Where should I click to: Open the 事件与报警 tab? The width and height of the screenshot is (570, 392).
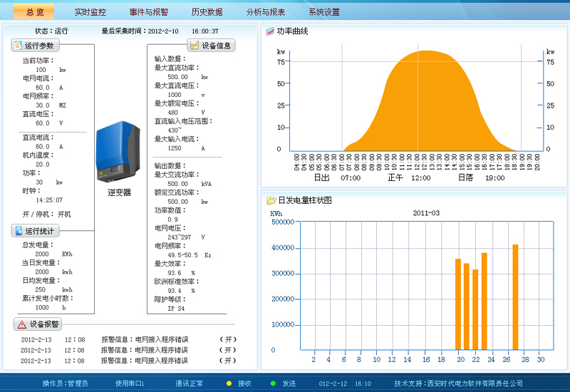pos(149,12)
